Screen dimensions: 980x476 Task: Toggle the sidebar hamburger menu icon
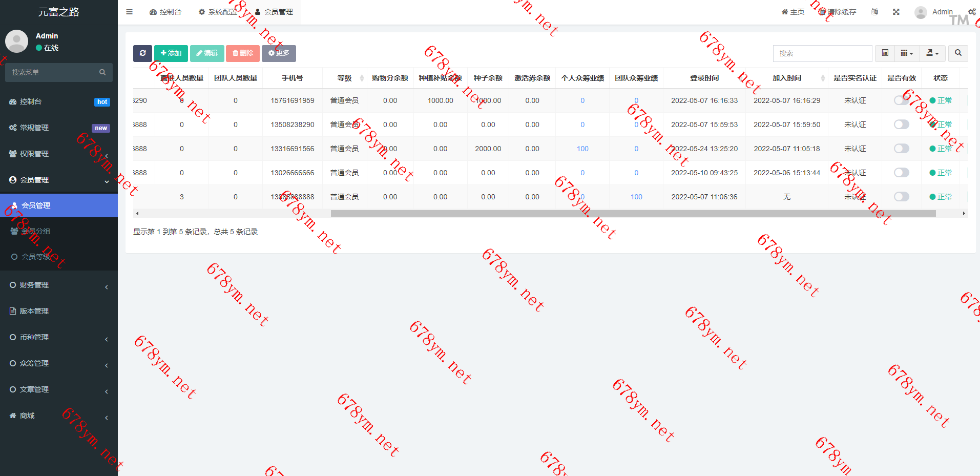pyautogui.click(x=130, y=12)
